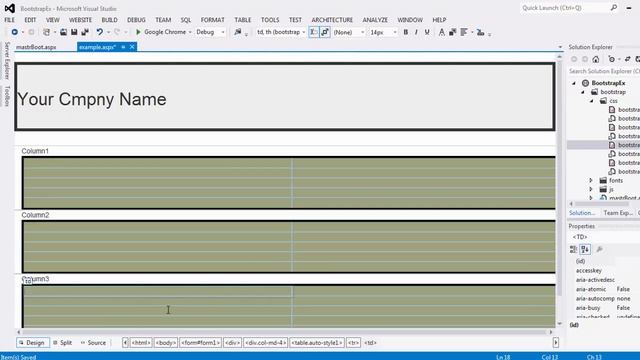Collapse the BootstrapEx project node

click(574, 83)
